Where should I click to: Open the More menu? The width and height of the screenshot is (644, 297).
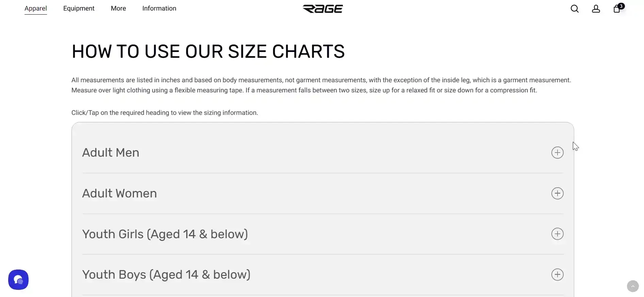click(118, 8)
